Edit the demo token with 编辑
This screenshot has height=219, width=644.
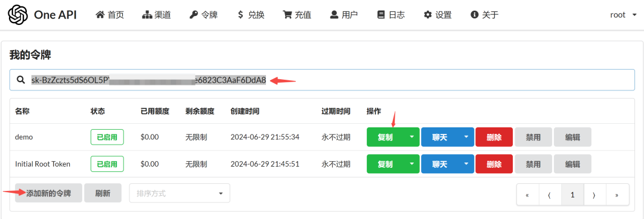572,137
